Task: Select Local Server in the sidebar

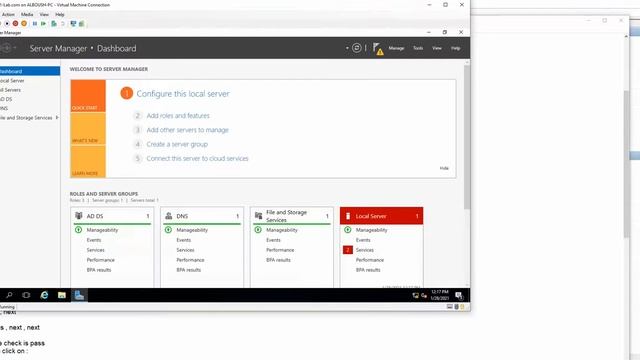Action: point(30,81)
